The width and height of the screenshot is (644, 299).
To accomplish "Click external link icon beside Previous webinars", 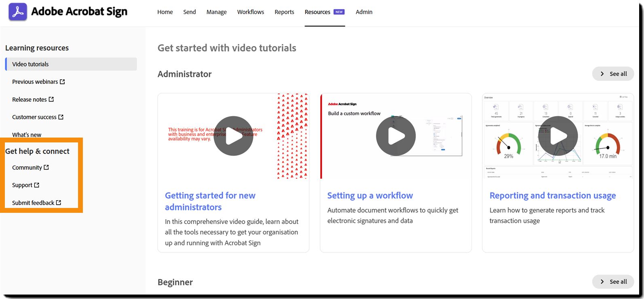I will pos(62,82).
